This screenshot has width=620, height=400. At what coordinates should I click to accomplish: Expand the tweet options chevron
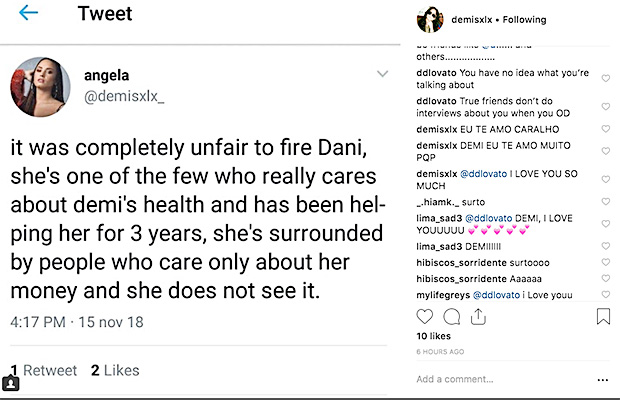381,74
